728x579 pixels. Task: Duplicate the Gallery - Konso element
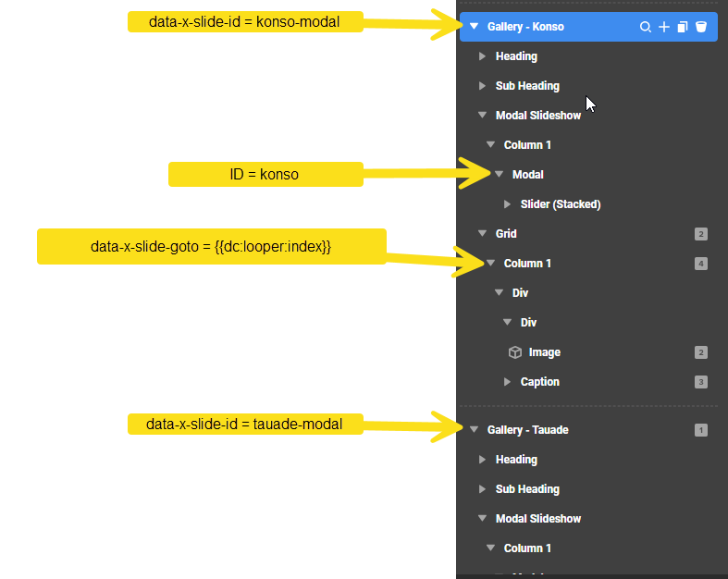pyautogui.click(x=683, y=27)
